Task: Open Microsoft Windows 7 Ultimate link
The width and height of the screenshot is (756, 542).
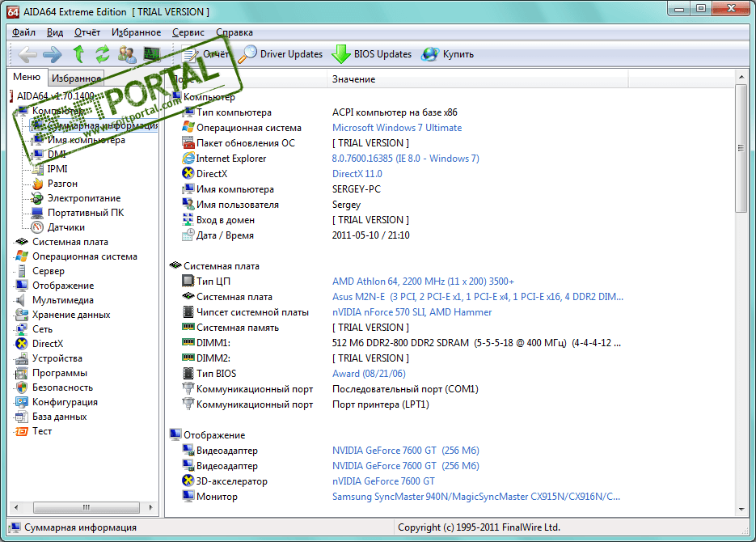Action: click(x=397, y=128)
